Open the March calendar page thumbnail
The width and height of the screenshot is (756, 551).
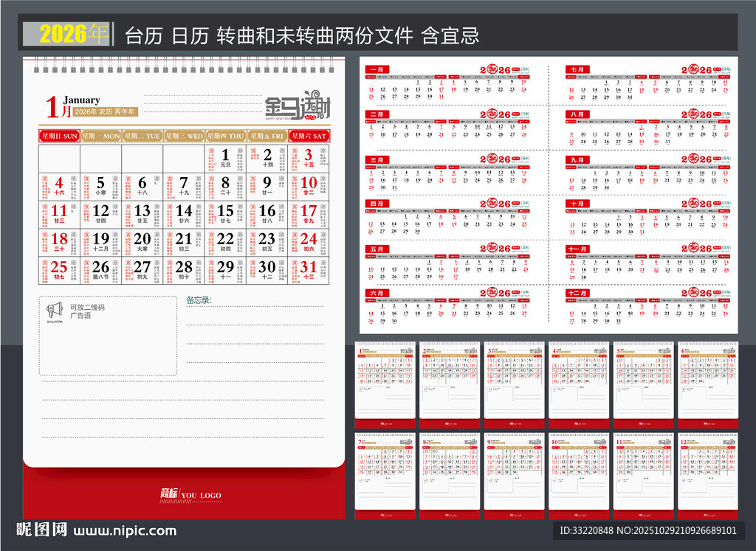(514, 384)
